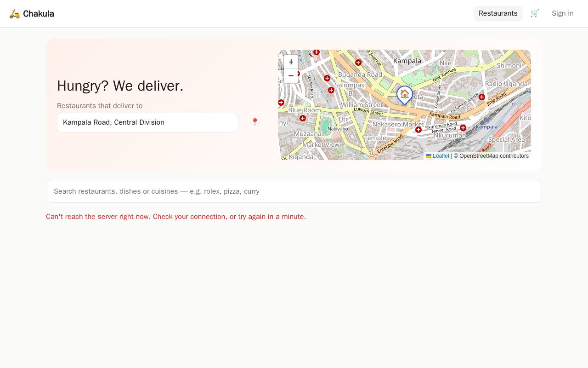Click "Temple" label on the map

click(375, 138)
